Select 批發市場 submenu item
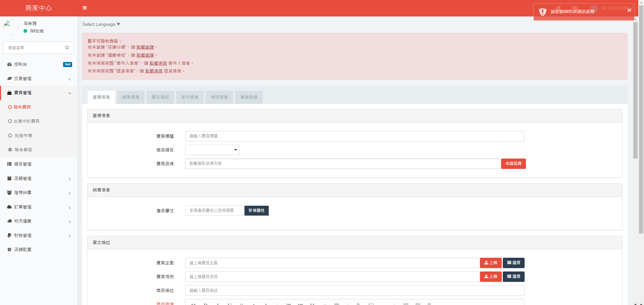 [x=23, y=136]
